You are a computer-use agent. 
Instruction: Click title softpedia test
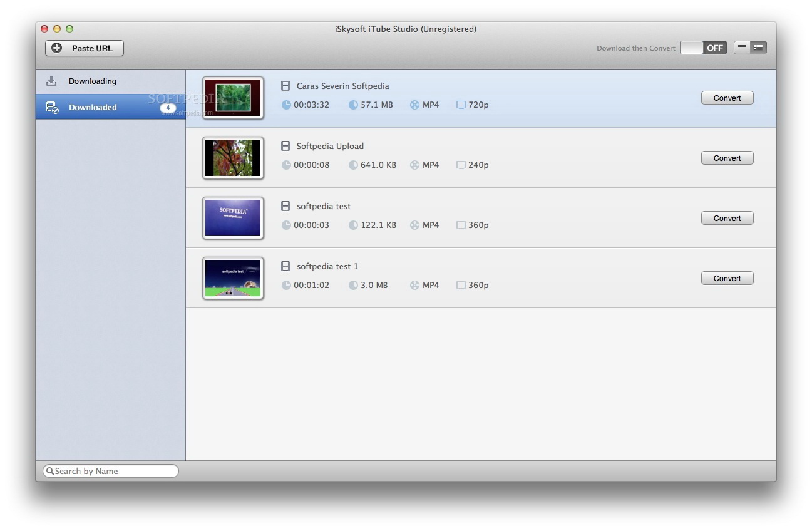(324, 206)
